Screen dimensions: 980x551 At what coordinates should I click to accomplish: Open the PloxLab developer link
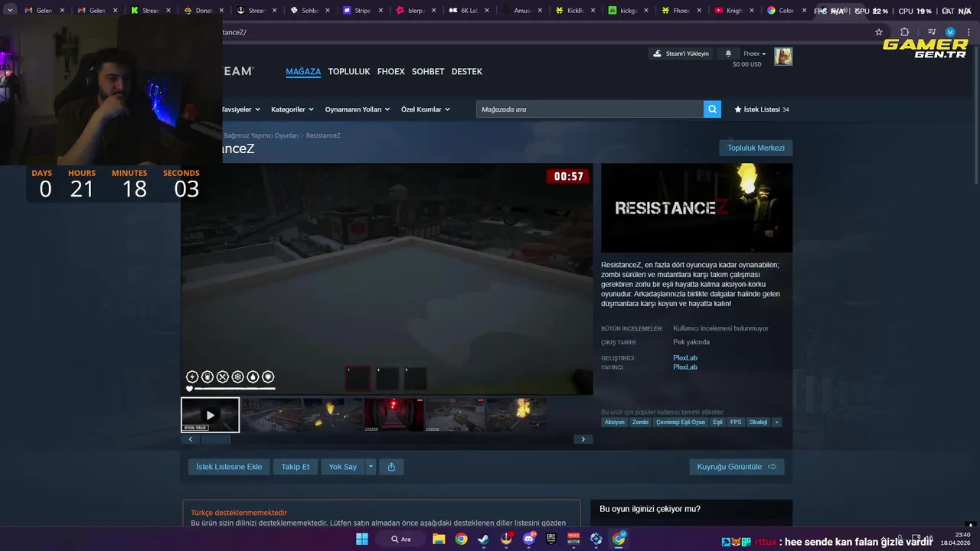685,357
